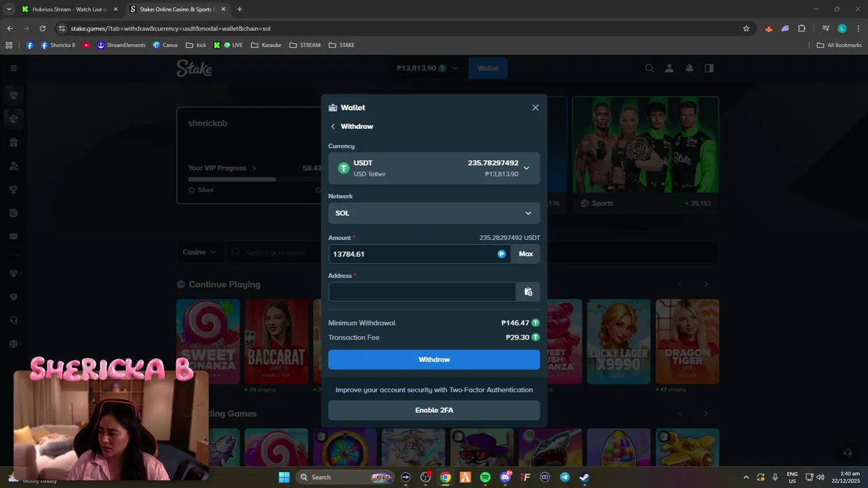Click the empty Address input field
Screen dimensions: 868x488
[422, 292]
